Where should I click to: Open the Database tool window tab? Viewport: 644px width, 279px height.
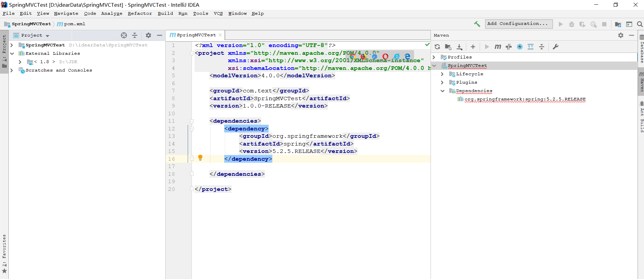pyautogui.click(x=641, y=48)
